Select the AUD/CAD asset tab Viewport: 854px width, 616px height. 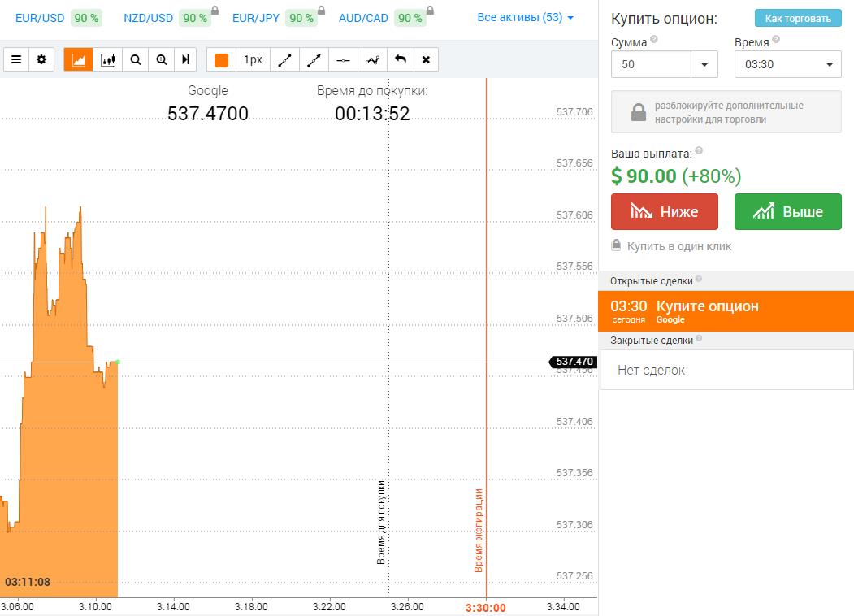click(x=363, y=18)
